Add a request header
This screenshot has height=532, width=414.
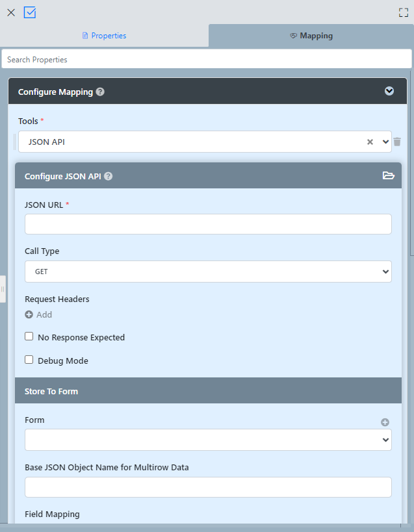pos(38,314)
